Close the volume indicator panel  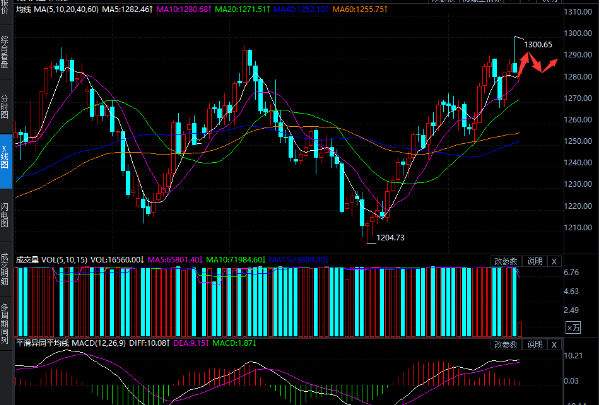tap(555, 261)
